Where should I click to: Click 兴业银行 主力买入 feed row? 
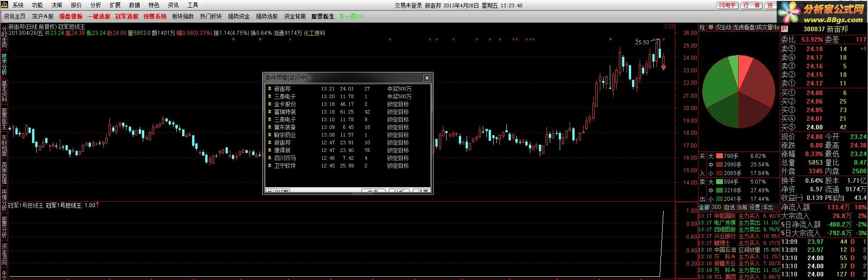(x=739, y=236)
